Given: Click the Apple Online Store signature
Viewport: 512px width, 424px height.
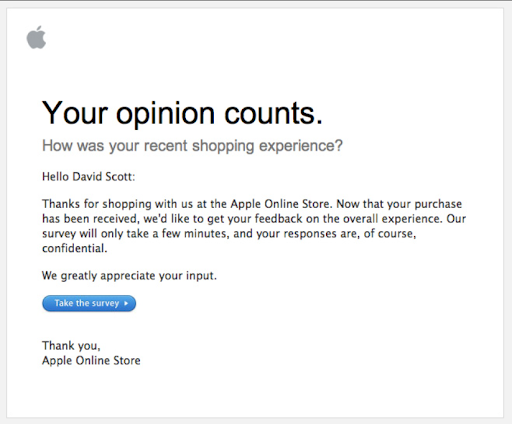Looking at the screenshot, I should [91, 360].
